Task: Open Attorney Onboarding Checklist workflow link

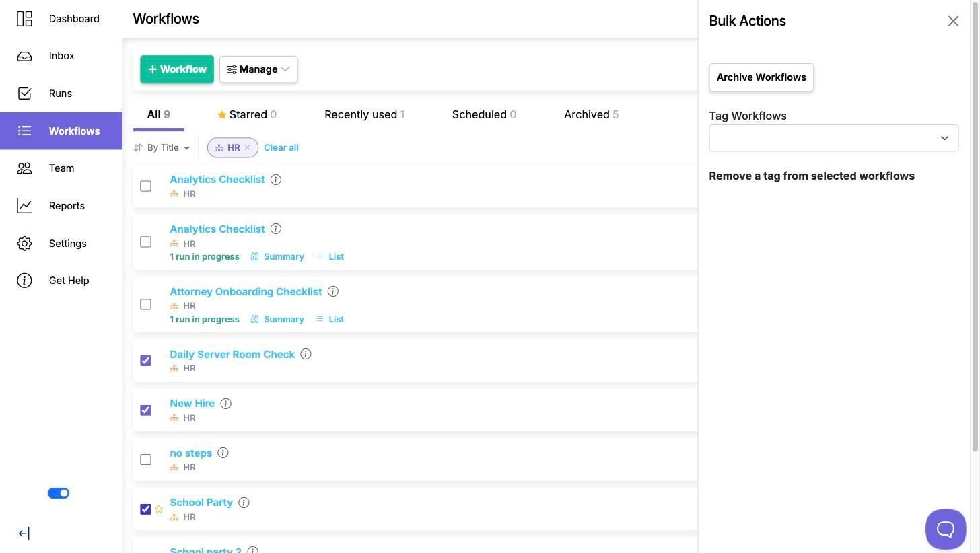Action: [x=246, y=292]
